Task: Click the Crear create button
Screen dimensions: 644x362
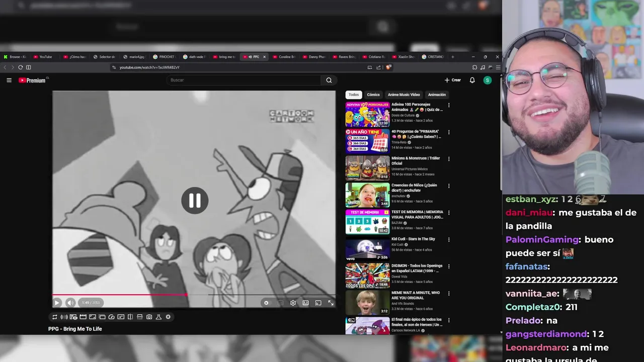Action: click(453, 80)
